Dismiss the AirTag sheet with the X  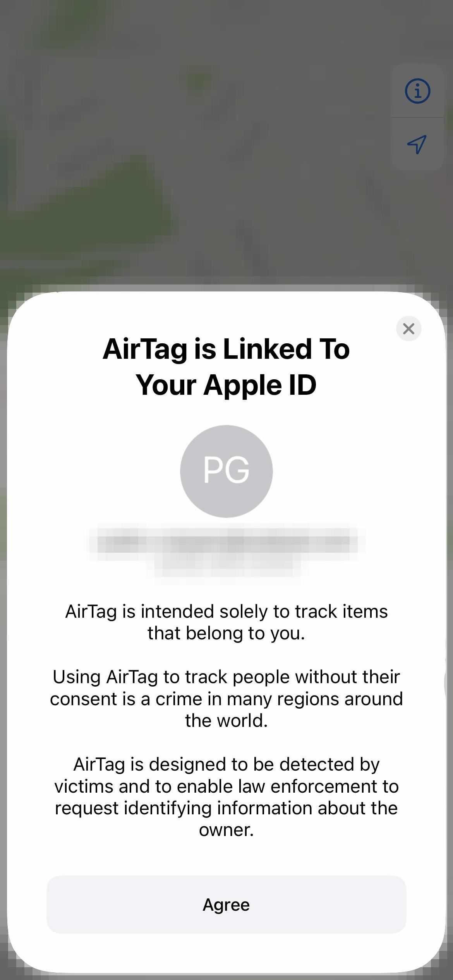(408, 329)
